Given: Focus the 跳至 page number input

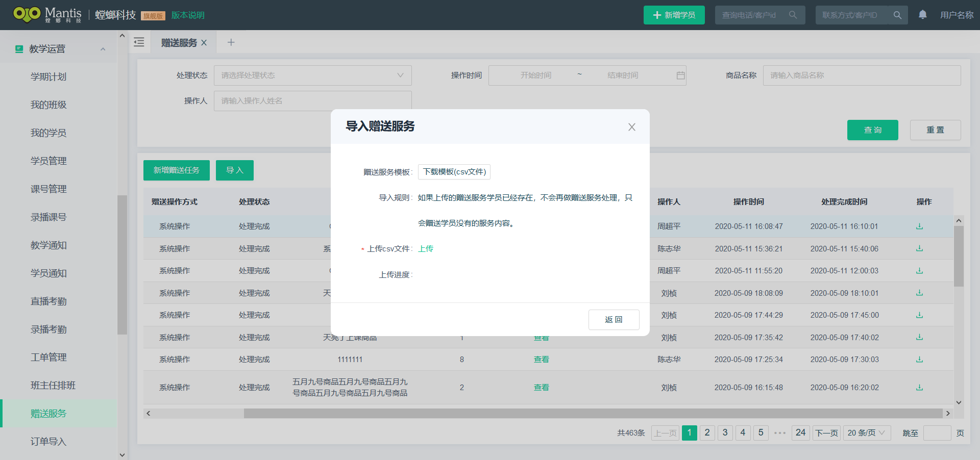Looking at the screenshot, I should (937, 433).
